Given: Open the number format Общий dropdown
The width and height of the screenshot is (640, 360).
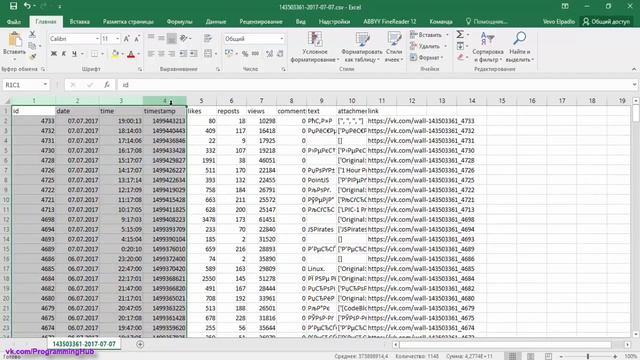Looking at the screenshot, I should pos(282,39).
